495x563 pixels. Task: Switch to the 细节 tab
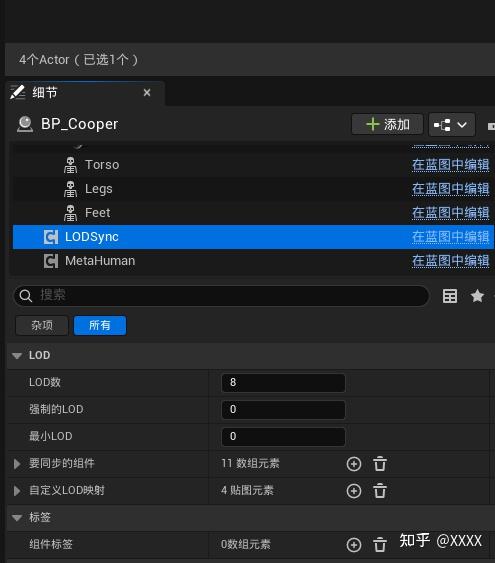click(45, 93)
